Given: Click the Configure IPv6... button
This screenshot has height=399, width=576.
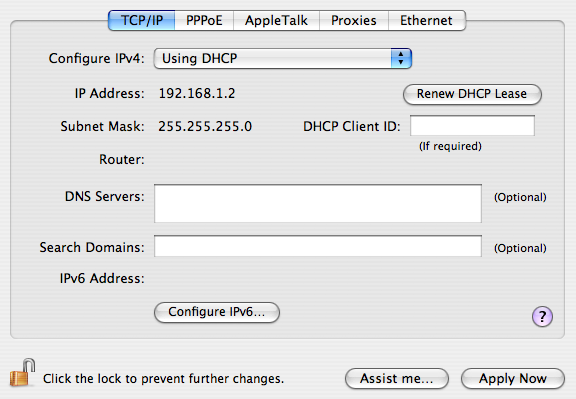Looking at the screenshot, I should (x=217, y=312).
